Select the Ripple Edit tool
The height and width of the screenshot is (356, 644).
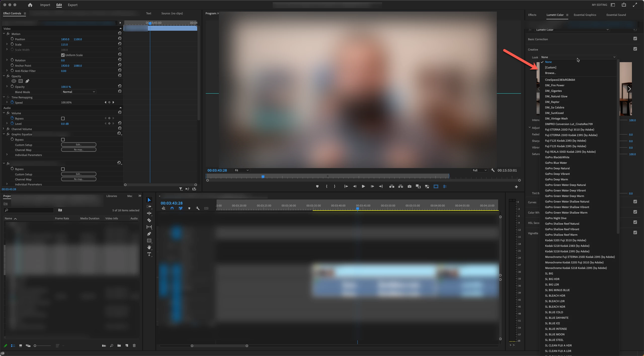tap(149, 213)
